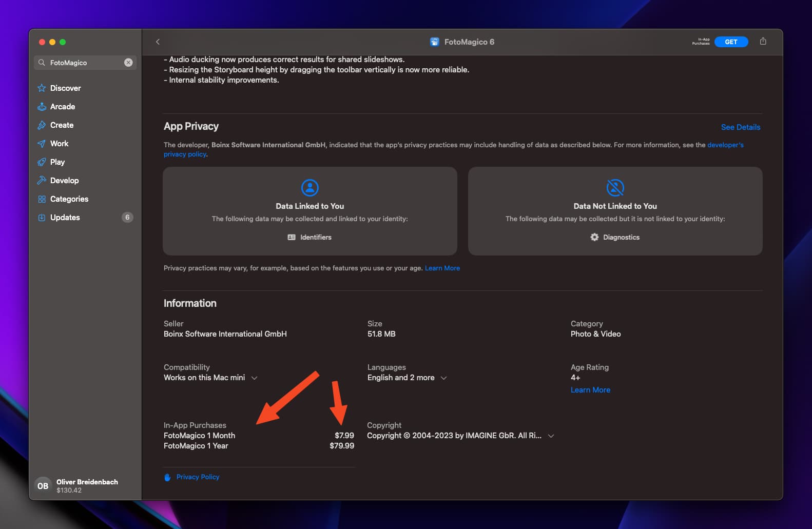Click the In-App Purchases label near GET
Image resolution: width=812 pixels, height=529 pixels.
(701, 42)
